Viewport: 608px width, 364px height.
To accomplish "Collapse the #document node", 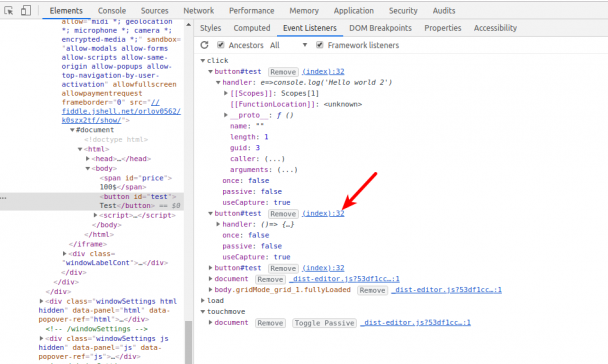I will pos(72,130).
